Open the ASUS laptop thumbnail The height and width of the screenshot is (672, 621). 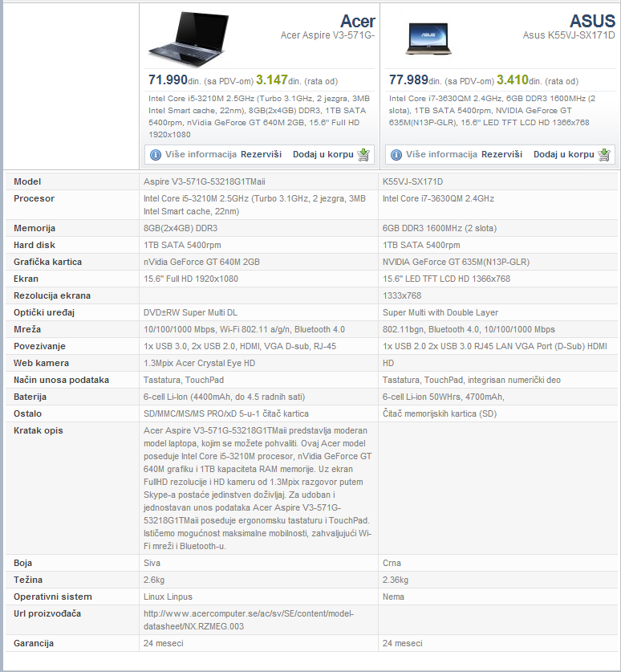[428, 39]
